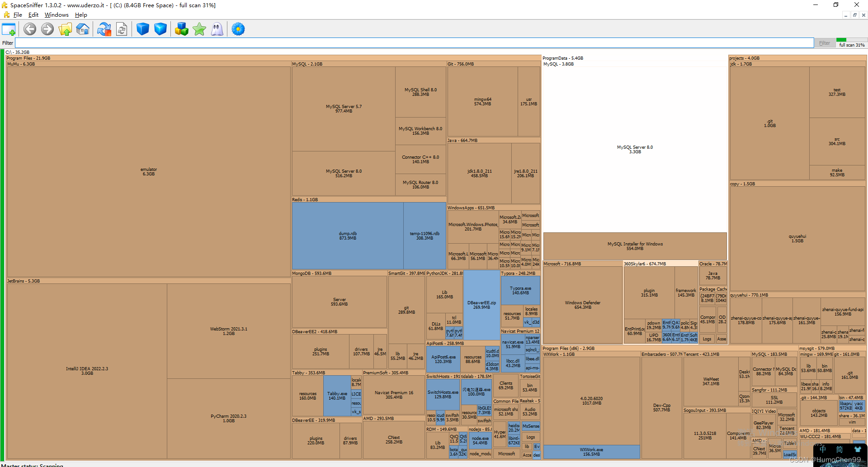Select the WebStorm 2021.3.1 block
The image size is (868, 467).
pos(229,331)
